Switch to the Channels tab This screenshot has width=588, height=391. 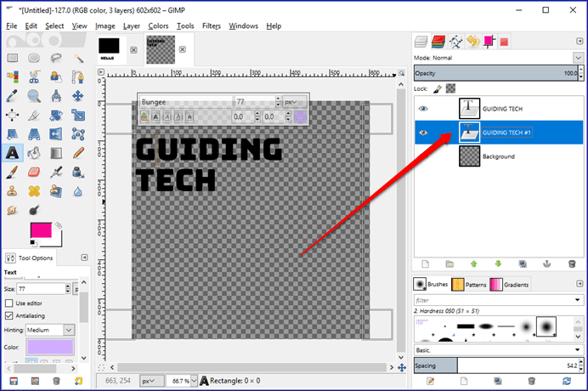438,42
